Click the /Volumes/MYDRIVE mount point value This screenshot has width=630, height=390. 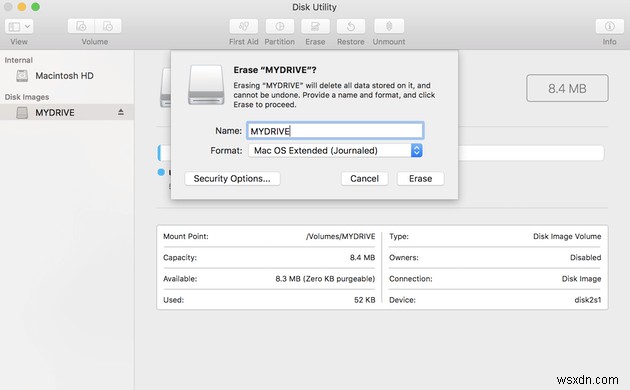click(341, 237)
